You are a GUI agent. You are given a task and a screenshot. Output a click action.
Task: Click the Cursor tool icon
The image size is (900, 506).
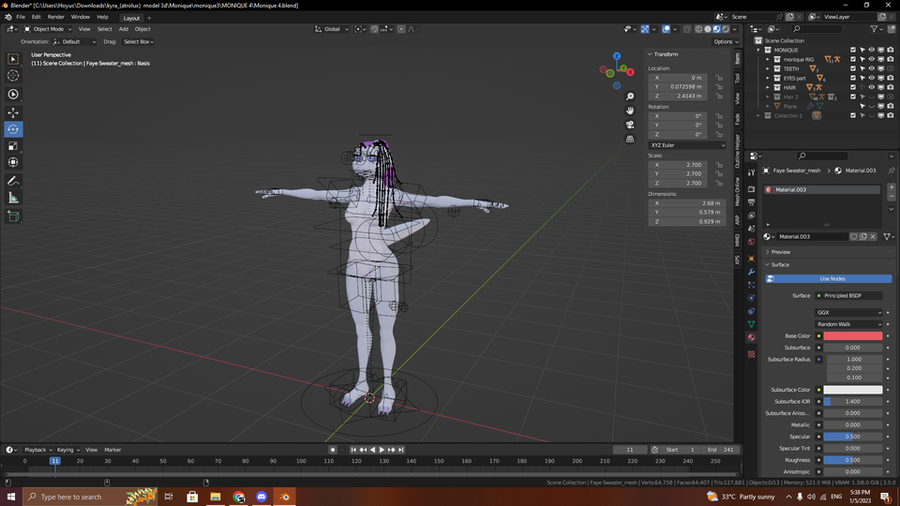13,75
